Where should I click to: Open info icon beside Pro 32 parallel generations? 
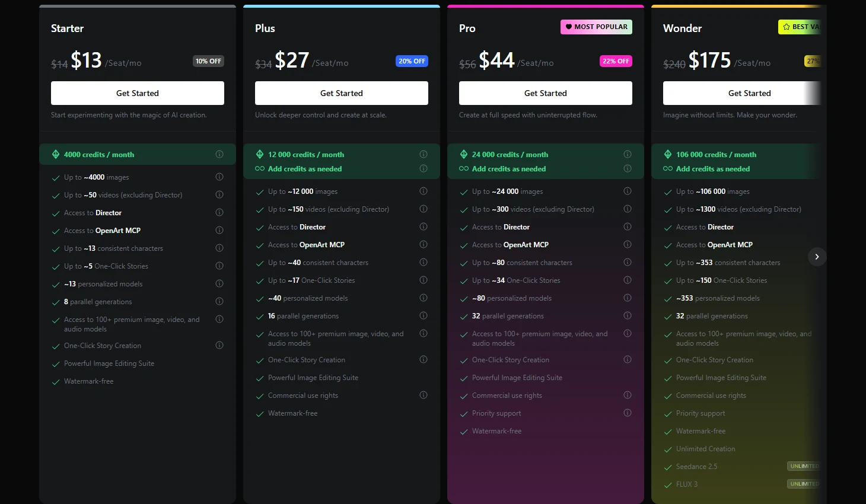pyautogui.click(x=628, y=315)
